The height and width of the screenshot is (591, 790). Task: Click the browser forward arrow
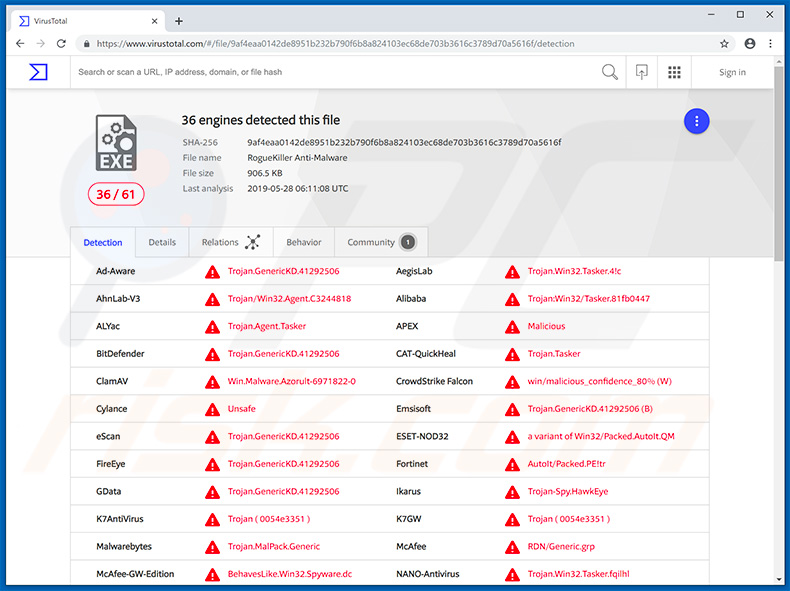(x=41, y=43)
